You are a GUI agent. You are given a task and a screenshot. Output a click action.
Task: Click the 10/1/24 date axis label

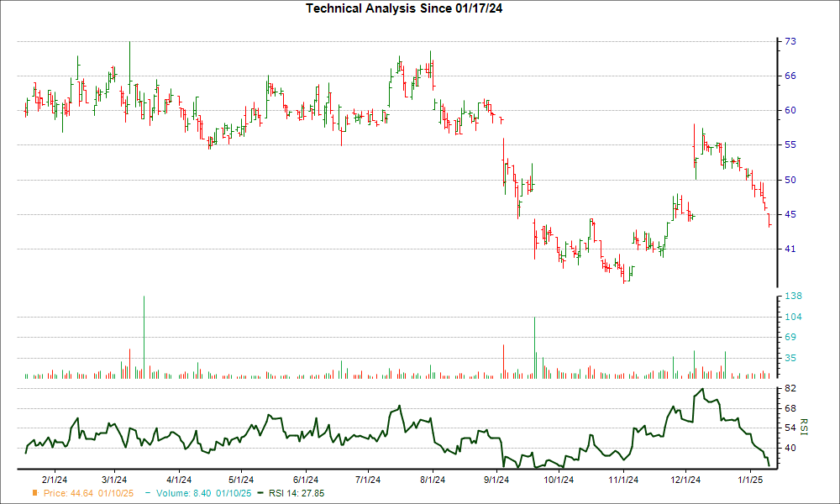click(559, 480)
